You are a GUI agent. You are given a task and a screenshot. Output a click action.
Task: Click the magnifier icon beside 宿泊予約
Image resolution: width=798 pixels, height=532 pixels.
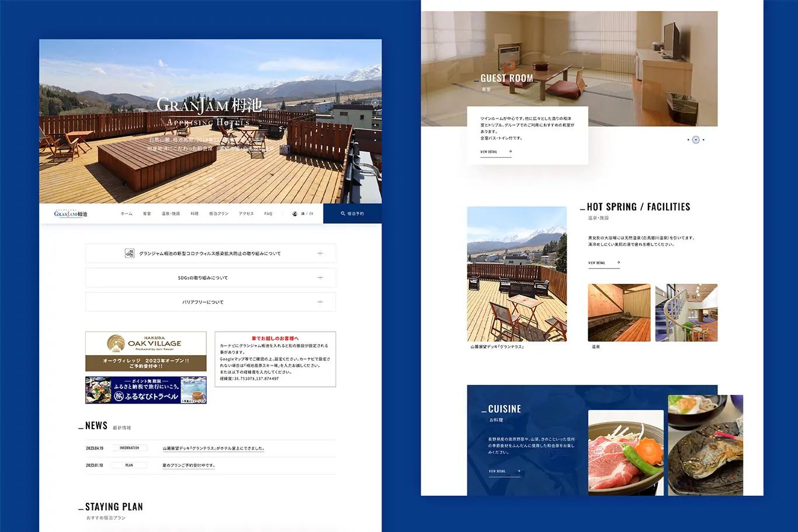pos(343,214)
